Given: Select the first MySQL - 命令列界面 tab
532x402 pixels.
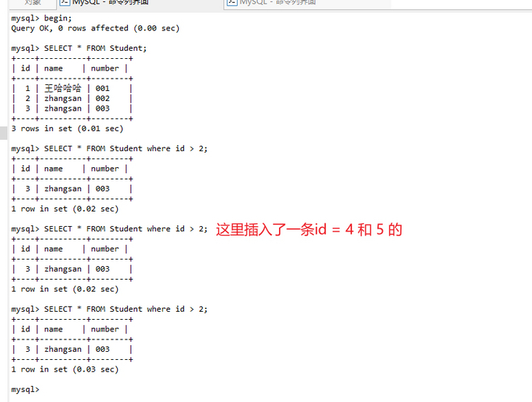Looking at the screenshot, I should 104,2.
